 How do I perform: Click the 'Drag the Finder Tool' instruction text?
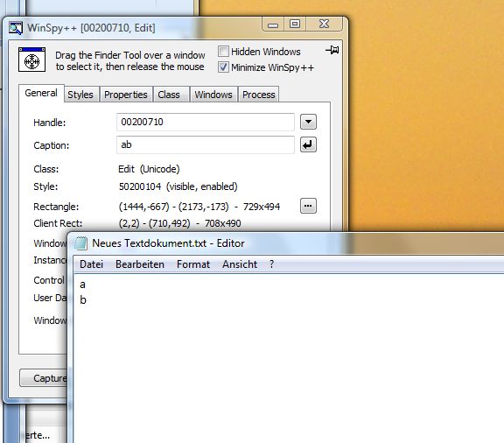tap(130, 61)
